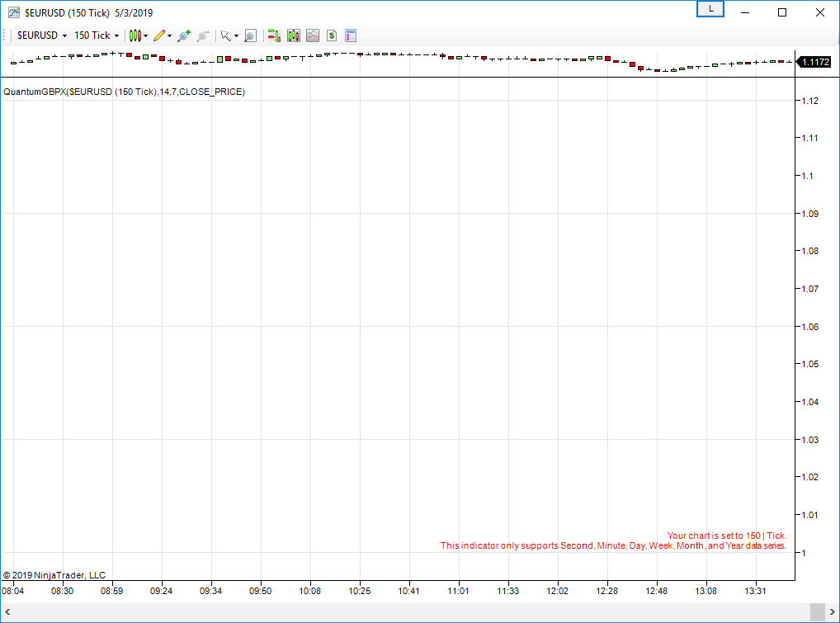Open the chart Properties icon

point(351,35)
